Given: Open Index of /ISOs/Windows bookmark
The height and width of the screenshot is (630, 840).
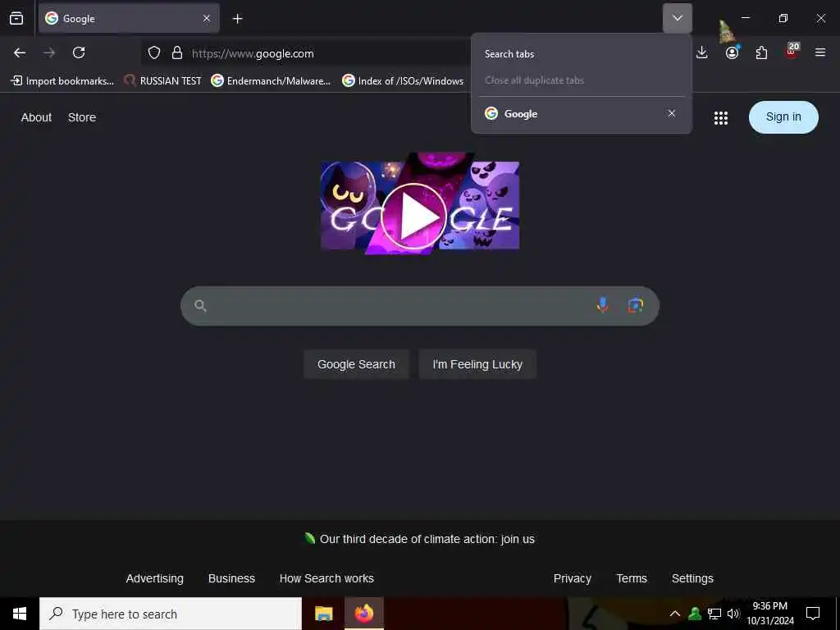Looking at the screenshot, I should click(403, 81).
